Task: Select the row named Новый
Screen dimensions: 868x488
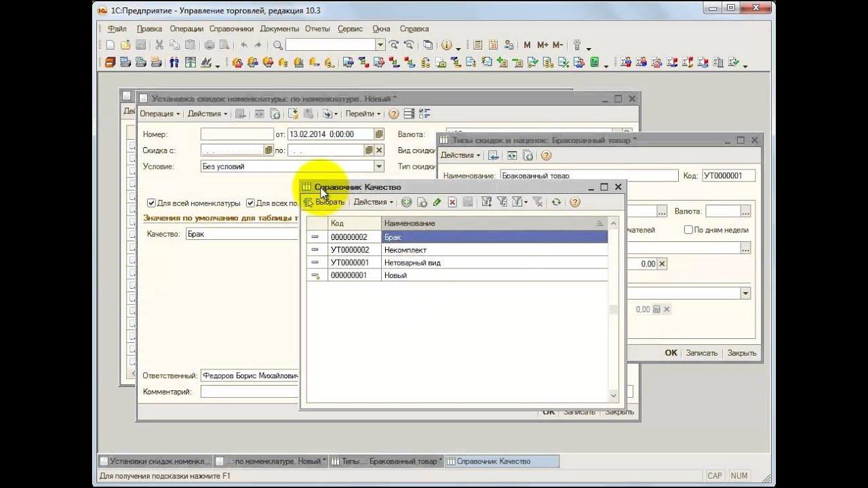Action: click(x=457, y=275)
